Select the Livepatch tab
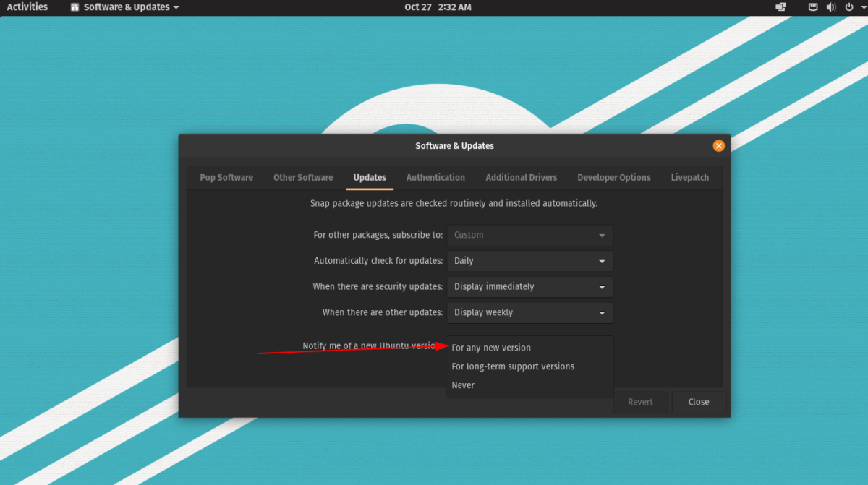This screenshot has width=868, height=485. 689,177
